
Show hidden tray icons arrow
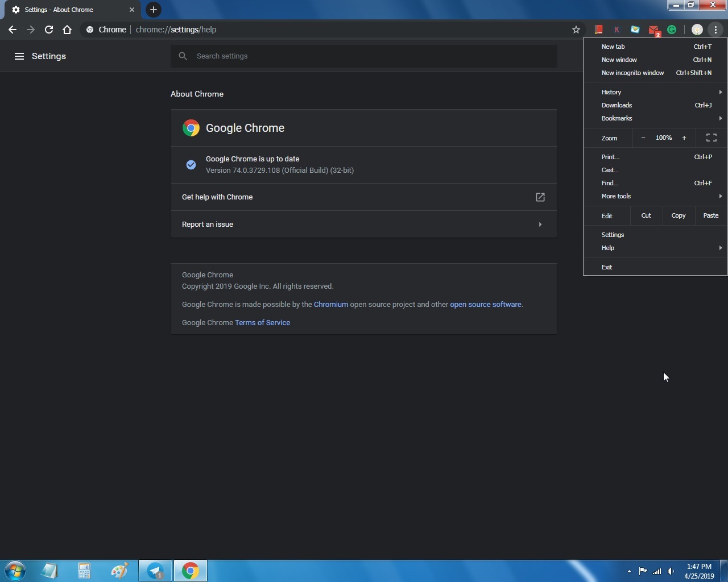pos(629,571)
